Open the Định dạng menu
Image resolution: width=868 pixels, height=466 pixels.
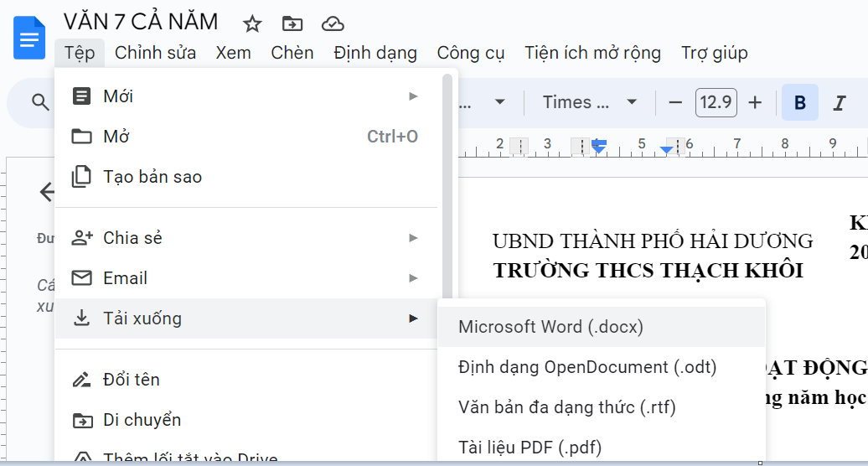375,53
